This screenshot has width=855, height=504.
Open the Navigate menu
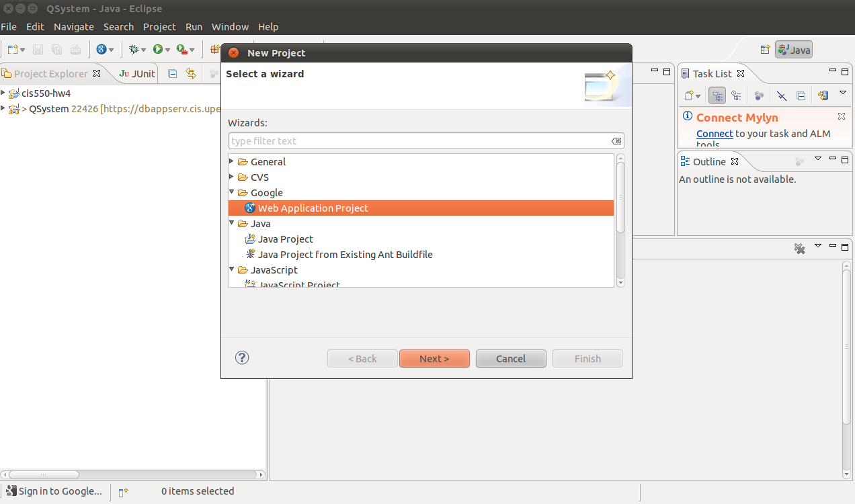[74, 27]
